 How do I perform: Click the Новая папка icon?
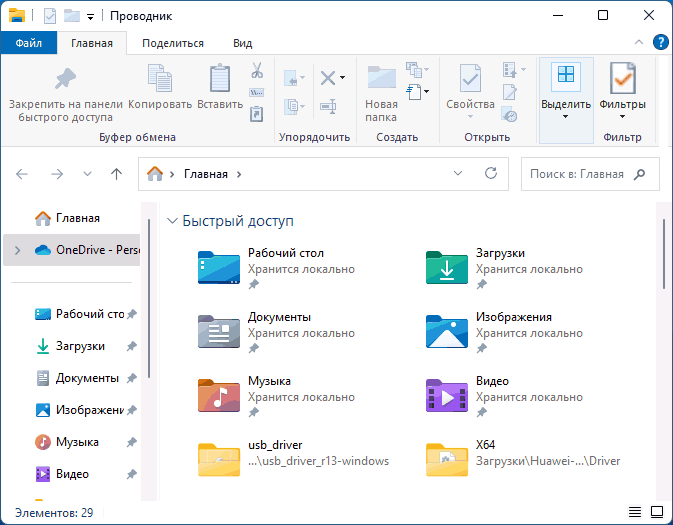pos(382,77)
